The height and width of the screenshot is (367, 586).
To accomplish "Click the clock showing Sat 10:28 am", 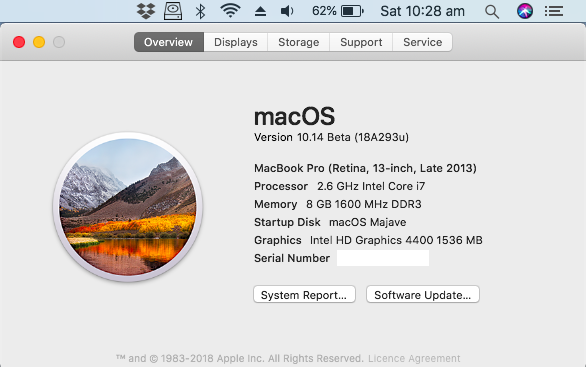I will [x=422, y=11].
